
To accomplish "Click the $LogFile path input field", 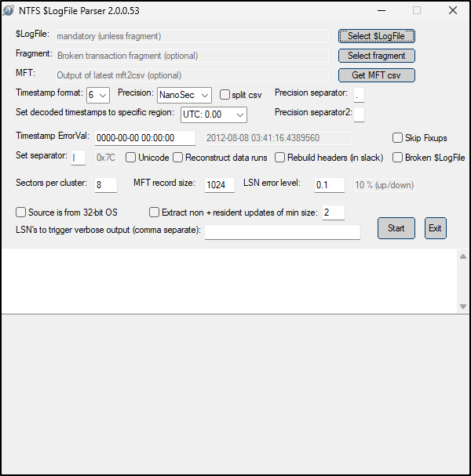I will pyautogui.click(x=192, y=36).
